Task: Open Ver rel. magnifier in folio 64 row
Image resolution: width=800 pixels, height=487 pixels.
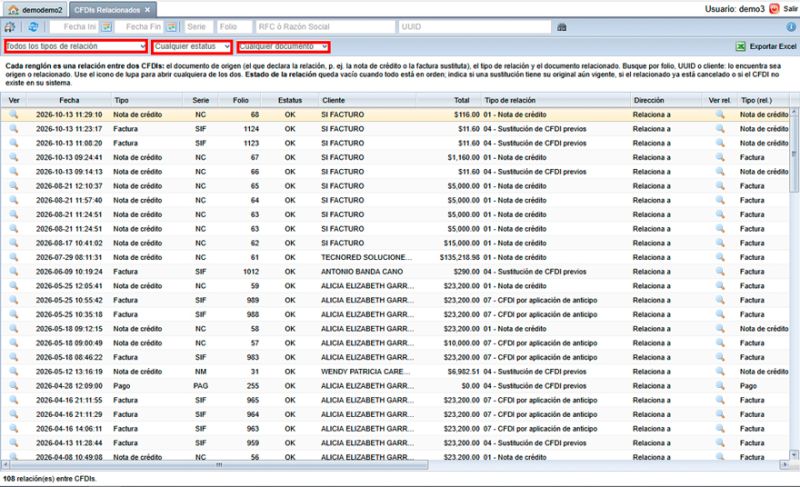Action: [x=720, y=200]
